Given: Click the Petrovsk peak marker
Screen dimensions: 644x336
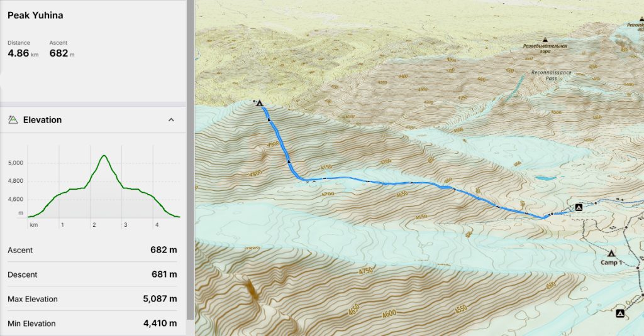Looking at the screenshot, I should (641, 18).
